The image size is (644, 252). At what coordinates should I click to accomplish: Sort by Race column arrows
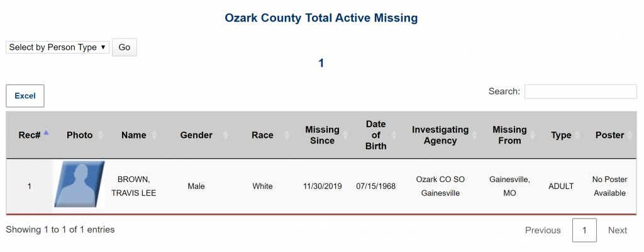(288, 135)
